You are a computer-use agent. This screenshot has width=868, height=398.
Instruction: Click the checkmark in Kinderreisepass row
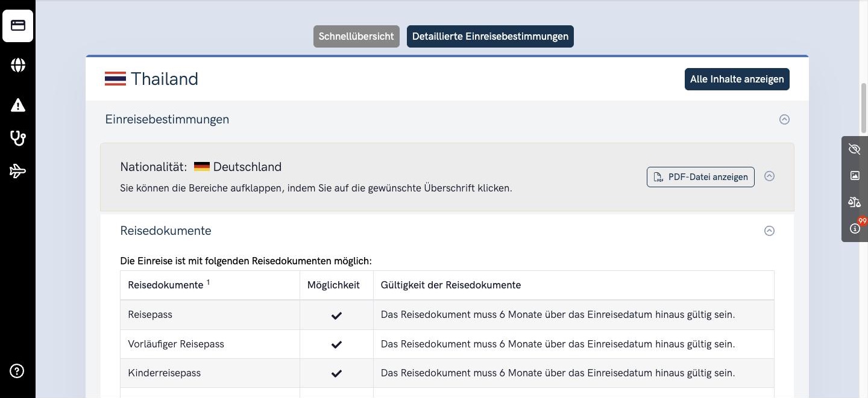point(336,373)
